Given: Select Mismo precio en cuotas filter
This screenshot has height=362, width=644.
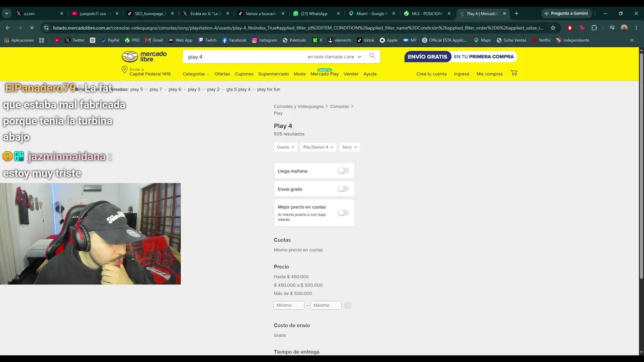Looking at the screenshot, I should pos(298,250).
